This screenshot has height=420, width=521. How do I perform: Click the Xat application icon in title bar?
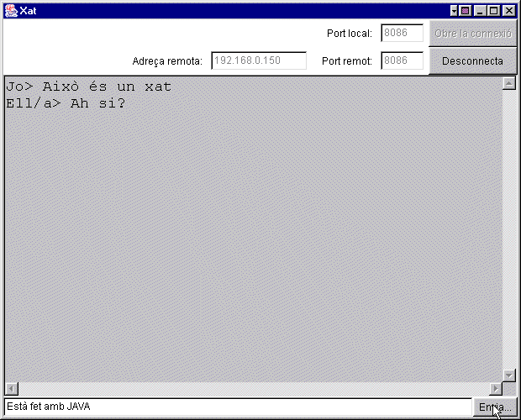click(x=11, y=11)
